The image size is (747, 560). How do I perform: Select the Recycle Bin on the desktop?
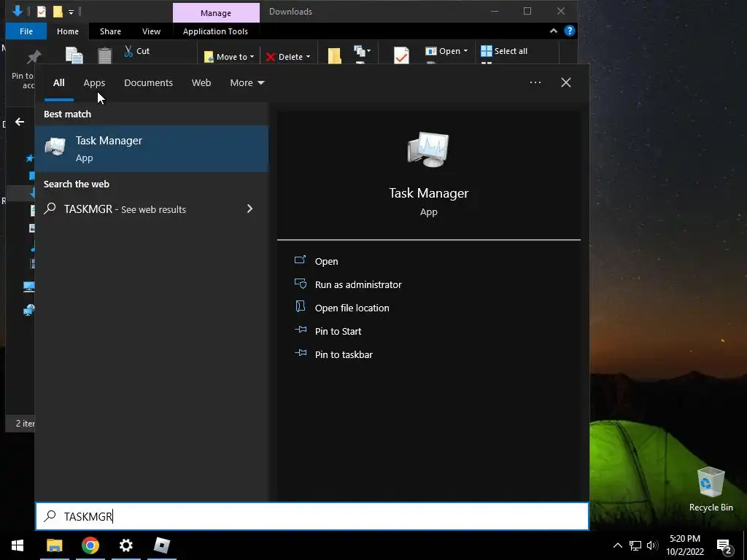click(x=711, y=489)
